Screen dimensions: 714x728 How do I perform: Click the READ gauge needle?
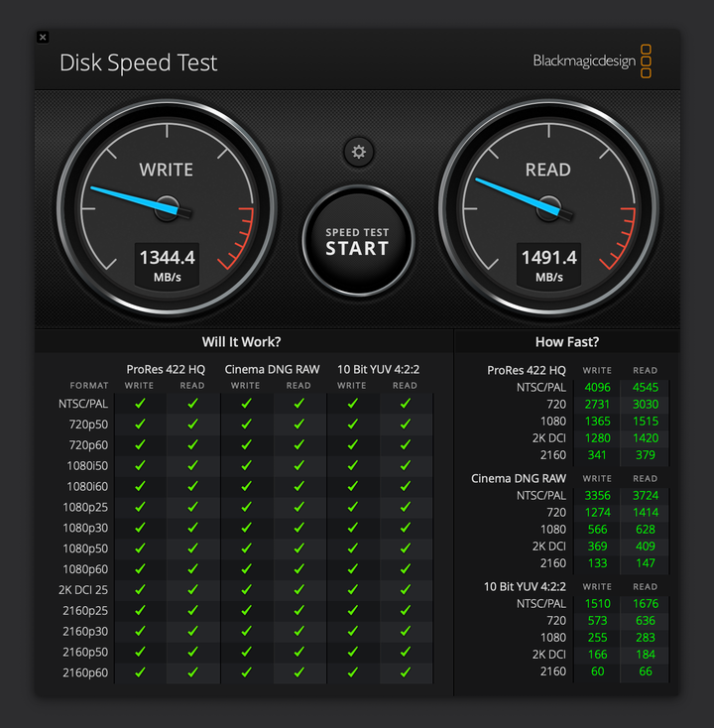click(524, 198)
